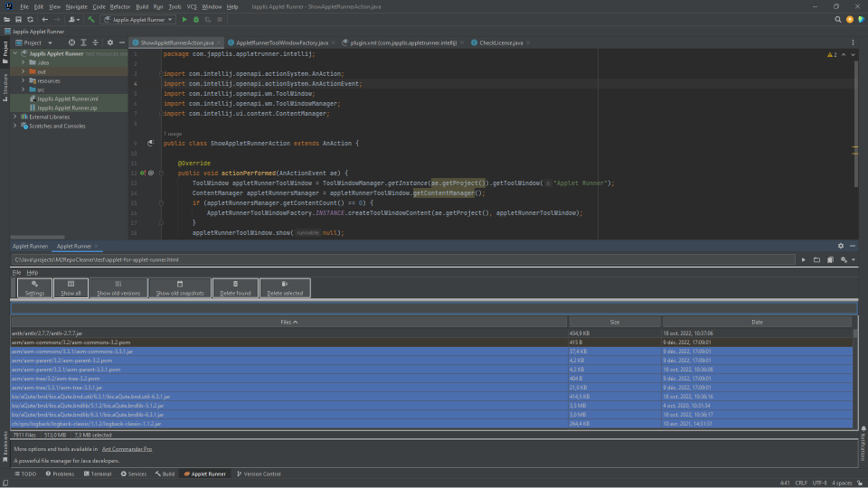Click the Delete selected button
868x488 pixels.
pos(285,287)
